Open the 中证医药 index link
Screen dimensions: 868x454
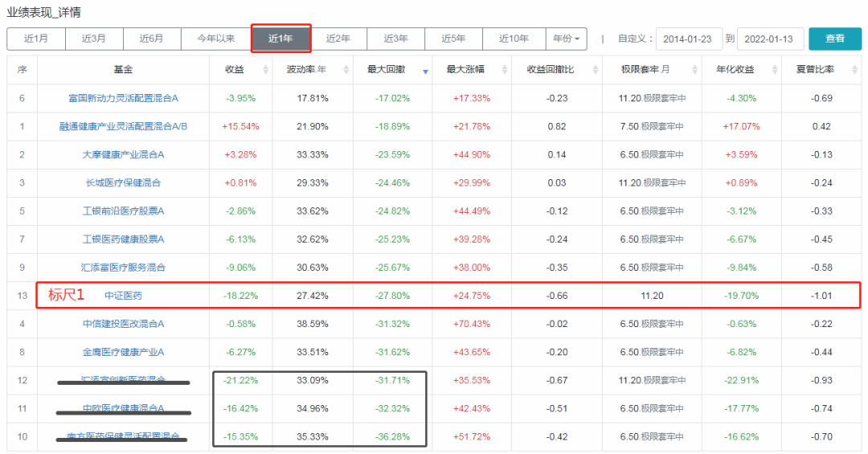pyautogui.click(x=124, y=296)
